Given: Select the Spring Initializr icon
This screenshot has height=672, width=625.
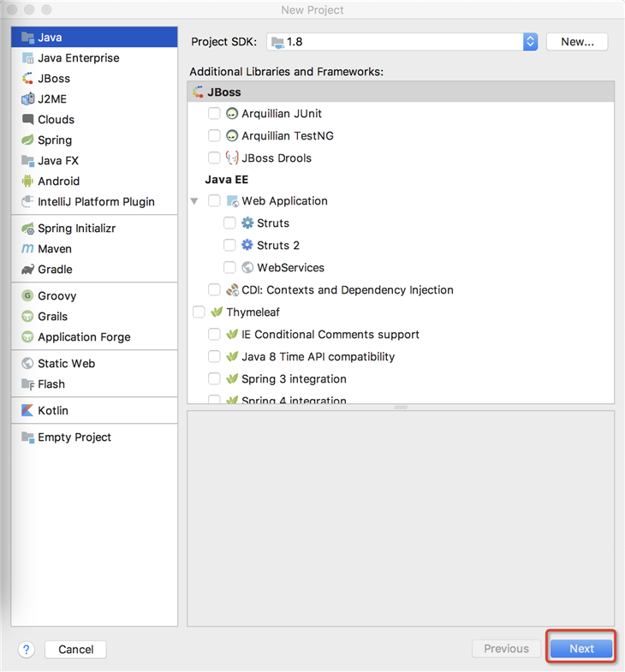Looking at the screenshot, I should [x=28, y=229].
